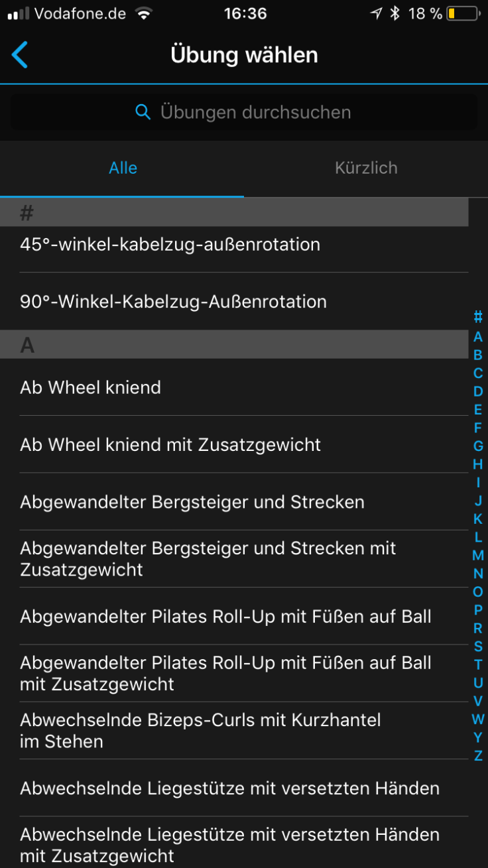
Task: Jump to letter K in index
Action: click(x=477, y=519)
